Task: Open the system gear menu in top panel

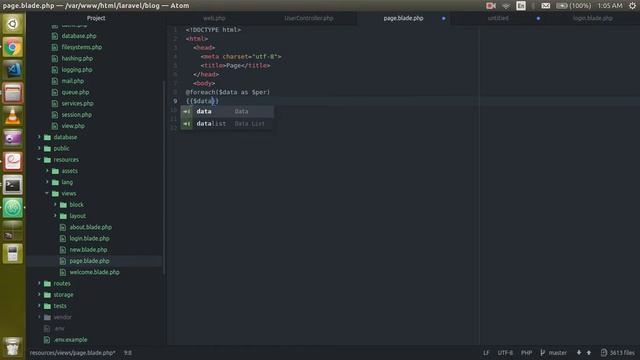Action: [632, 6]
